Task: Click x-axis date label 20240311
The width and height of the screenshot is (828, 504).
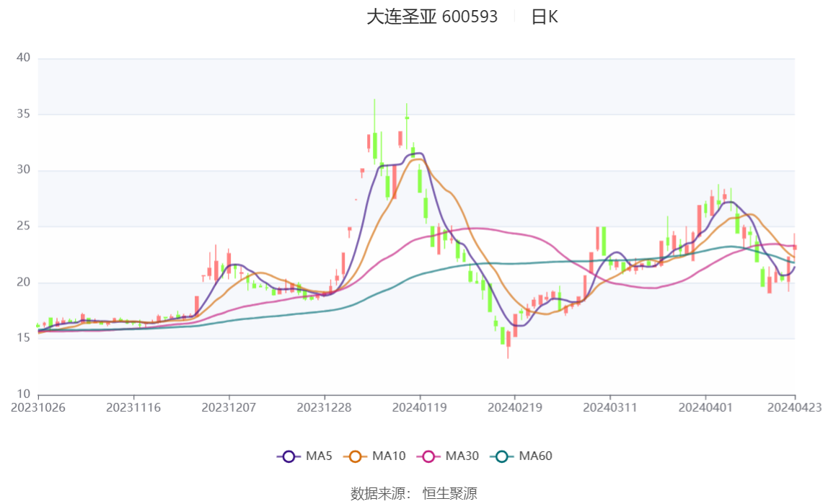Action: point(610,407)
